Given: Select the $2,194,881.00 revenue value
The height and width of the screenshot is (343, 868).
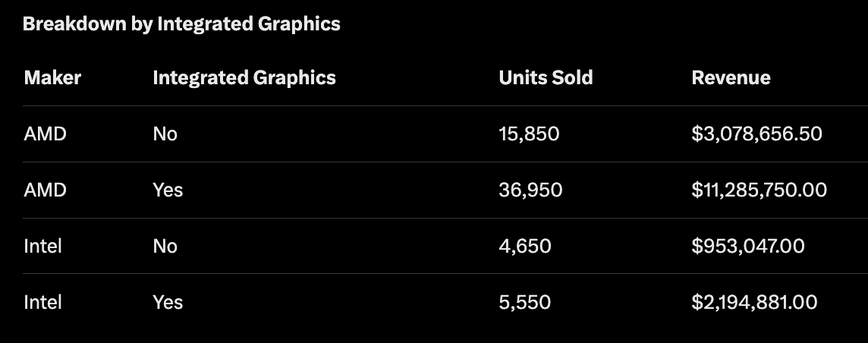Looking at the screenshot, I should tap(754, 302).
